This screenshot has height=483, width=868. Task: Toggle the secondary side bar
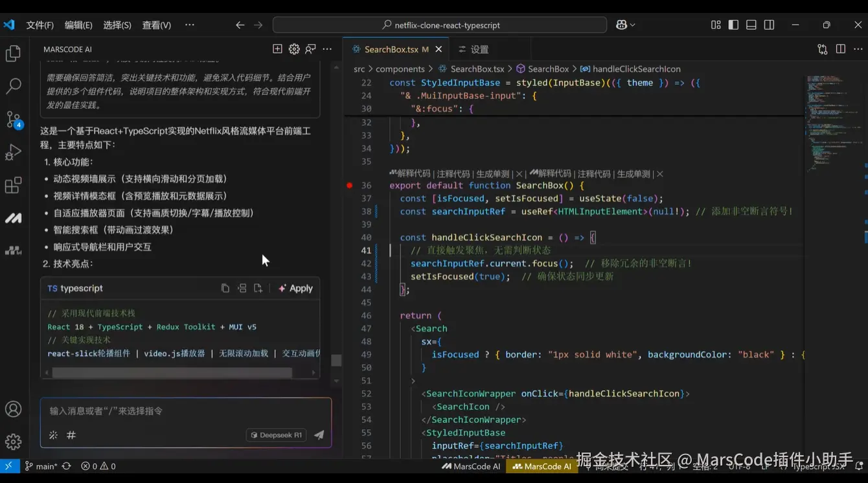point(769,25)
